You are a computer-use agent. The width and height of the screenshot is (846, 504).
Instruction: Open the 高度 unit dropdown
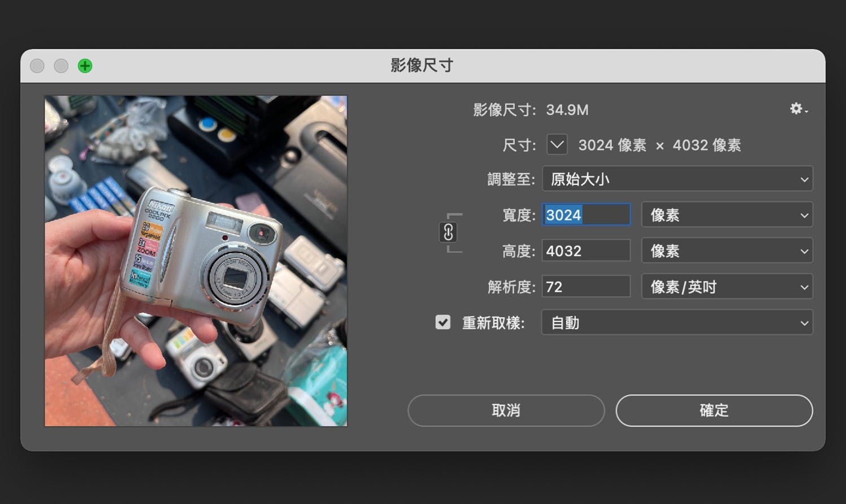(726, 251)
